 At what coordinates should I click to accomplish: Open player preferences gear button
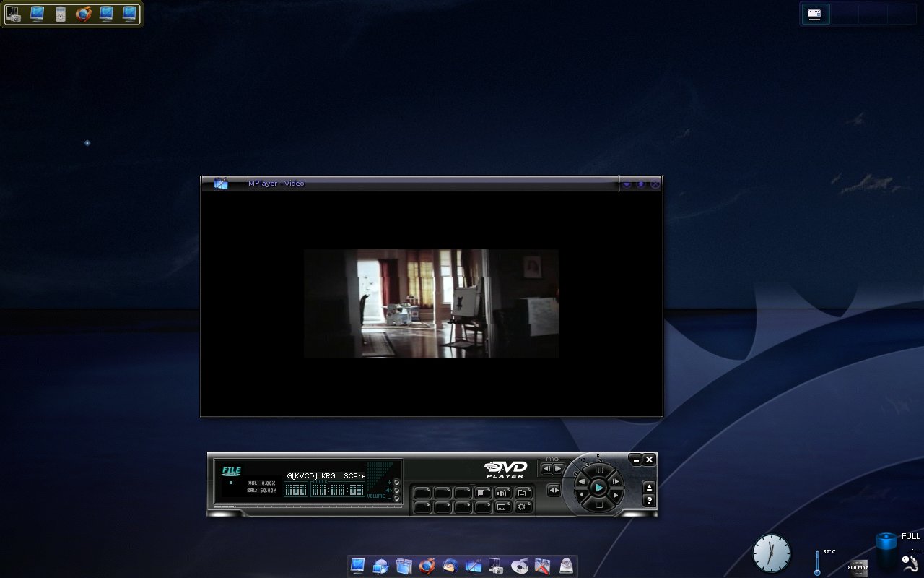point(523,507)
